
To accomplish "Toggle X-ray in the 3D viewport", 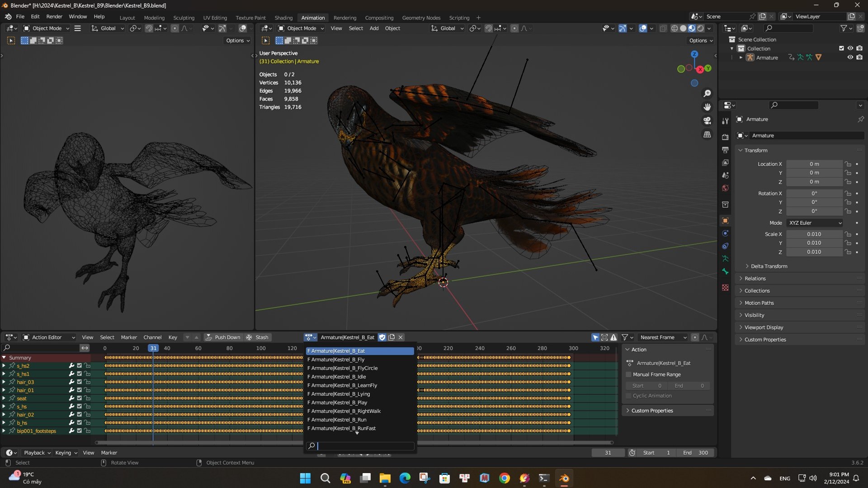I will [x=663, y=28].
